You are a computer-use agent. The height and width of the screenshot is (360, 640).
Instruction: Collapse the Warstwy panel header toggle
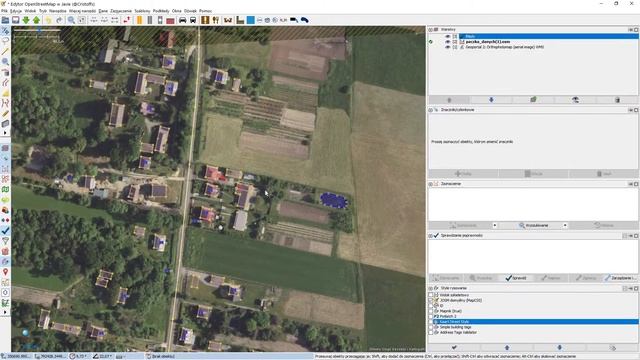(x=430, y=30)
